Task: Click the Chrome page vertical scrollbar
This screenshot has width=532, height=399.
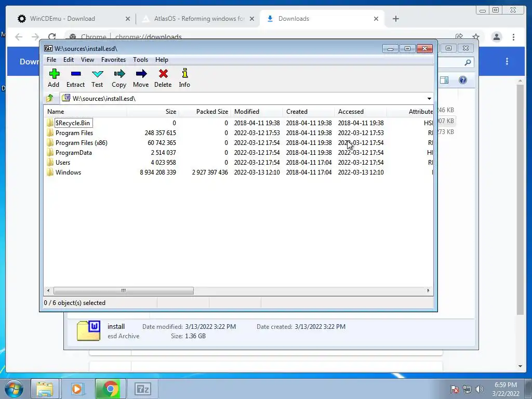Action: click(520, 199)
